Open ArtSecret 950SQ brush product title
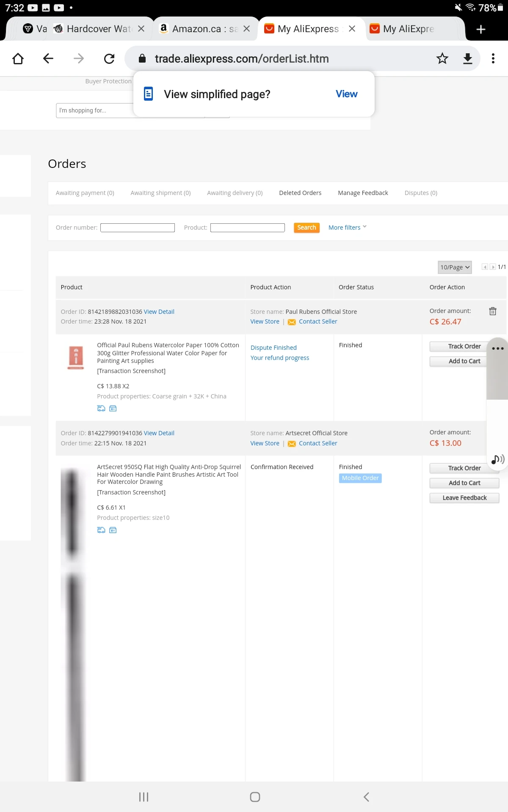 169,474
